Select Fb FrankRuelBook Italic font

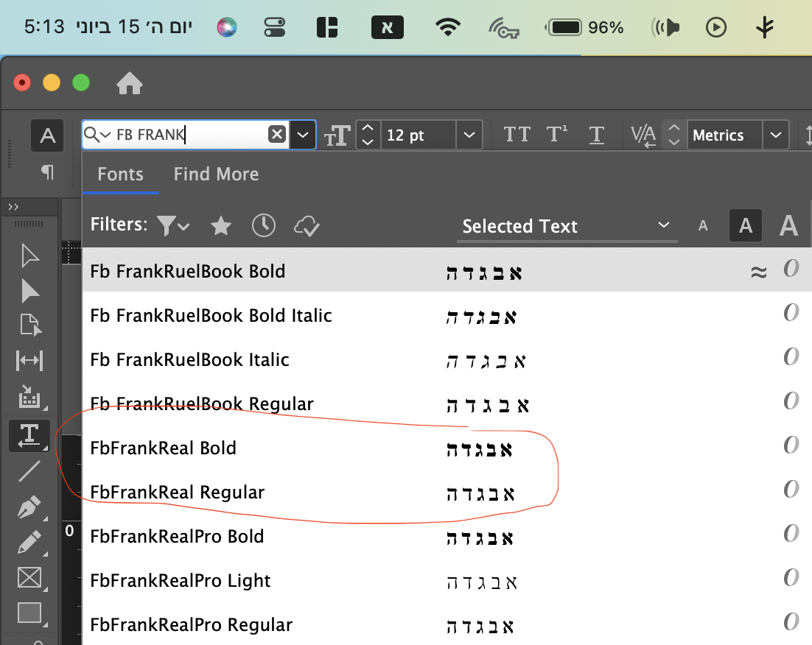pos(447,359)
